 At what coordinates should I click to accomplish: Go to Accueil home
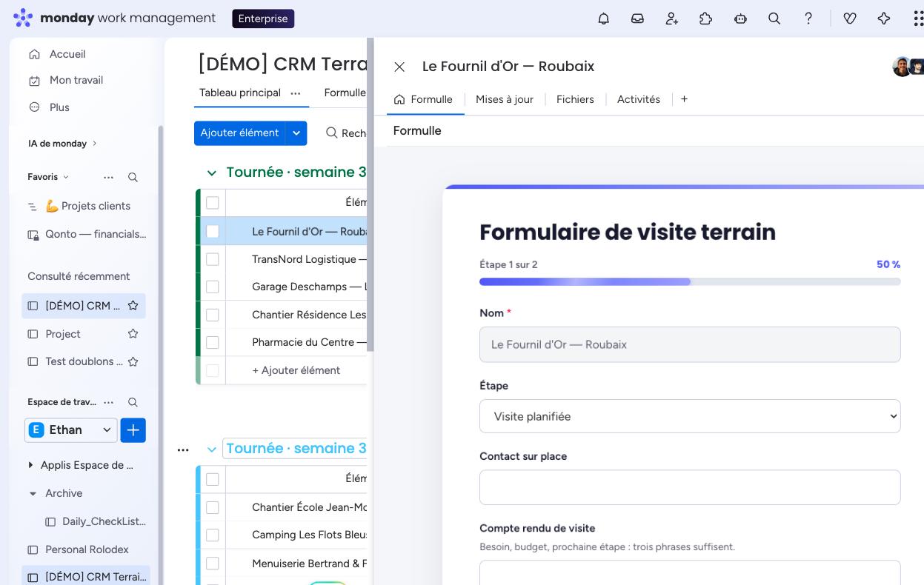[x=67, y=54]
